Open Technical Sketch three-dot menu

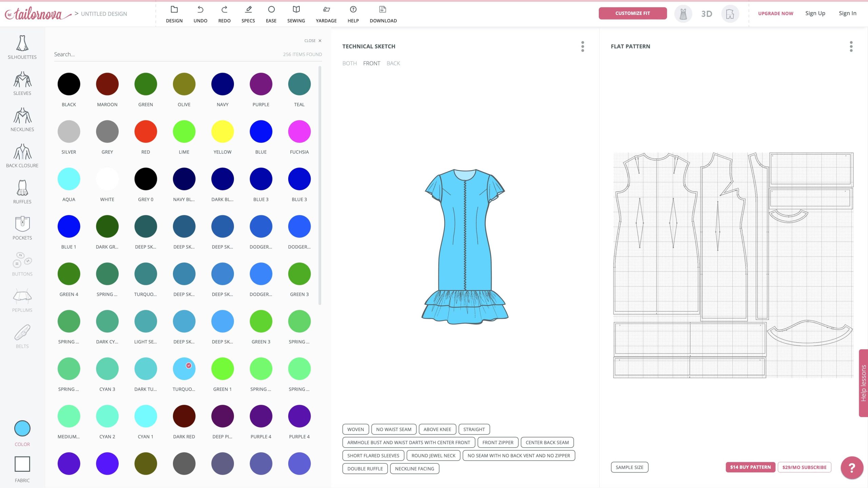(583, 46)
